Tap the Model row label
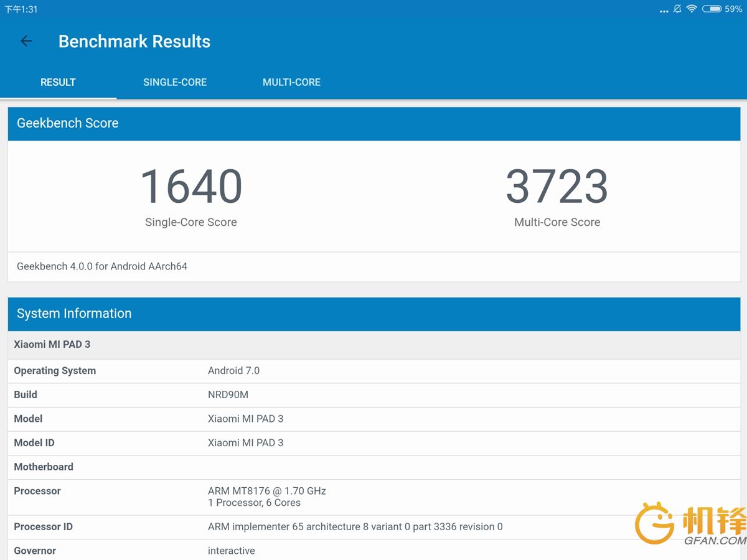Screen dimensions: 747x560 click(28, 419)
